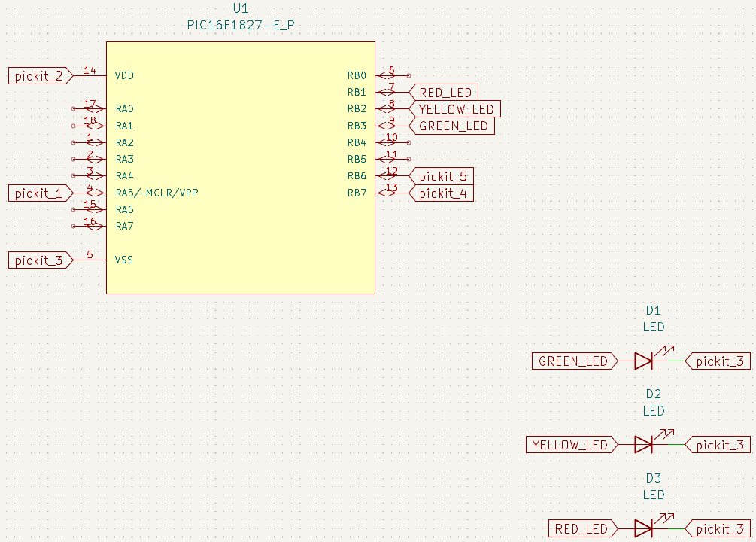
Task: Click the RB0 pin name
Action: point(357,75)
